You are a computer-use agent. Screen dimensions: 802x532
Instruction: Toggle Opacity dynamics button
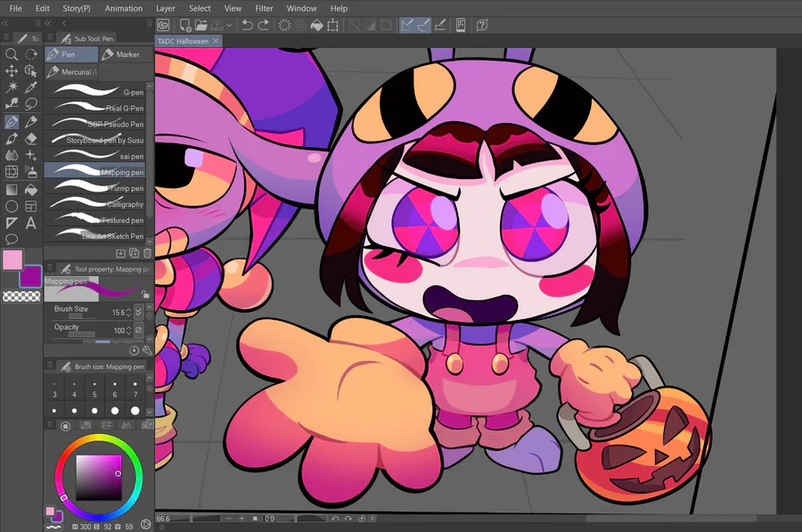[x=139, y=330]
